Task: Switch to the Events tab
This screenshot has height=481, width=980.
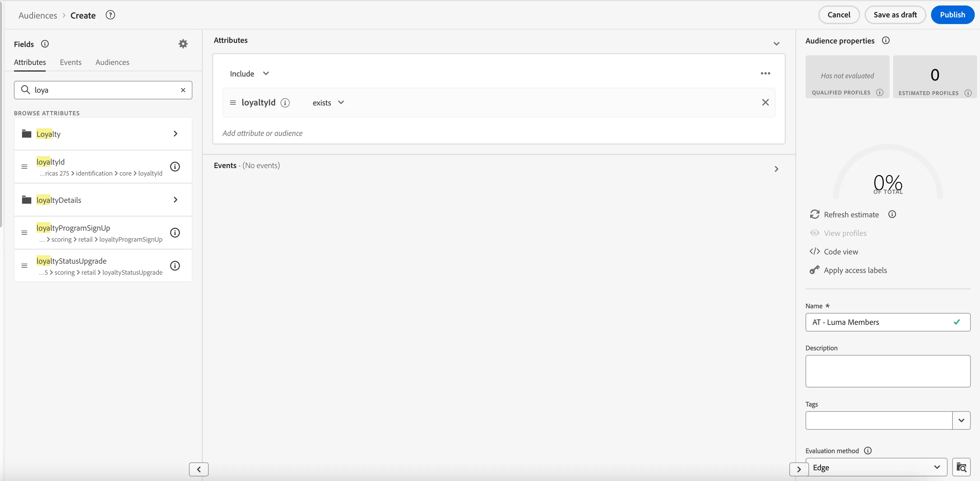Action: tap(70, 62)
